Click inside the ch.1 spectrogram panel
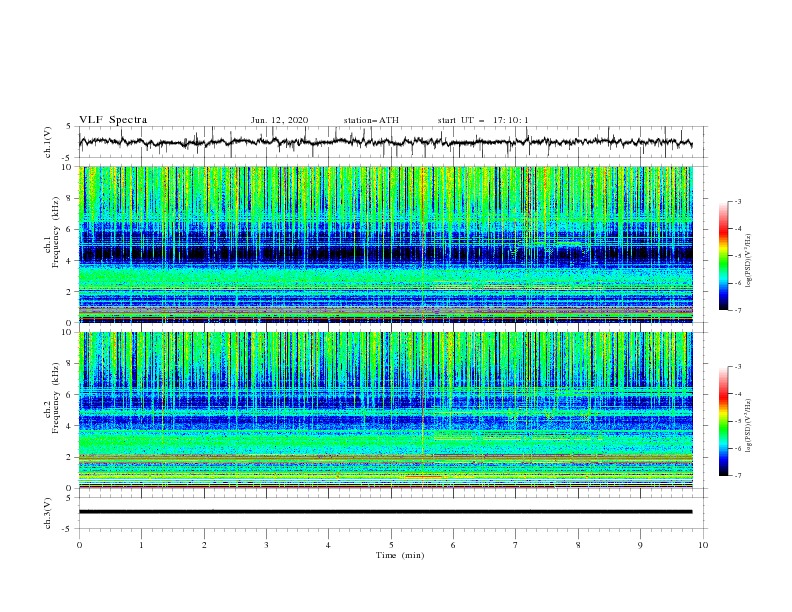792x612 pixels. 386,244
